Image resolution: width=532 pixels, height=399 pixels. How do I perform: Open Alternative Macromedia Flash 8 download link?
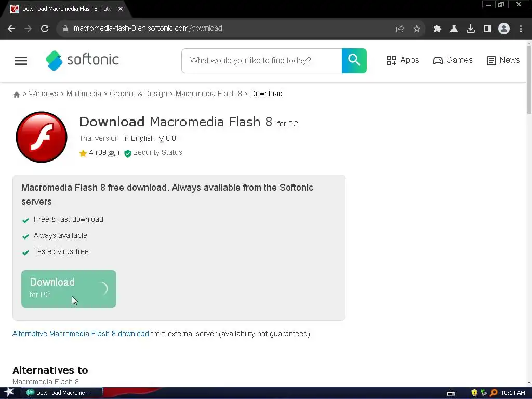(81, 334)
